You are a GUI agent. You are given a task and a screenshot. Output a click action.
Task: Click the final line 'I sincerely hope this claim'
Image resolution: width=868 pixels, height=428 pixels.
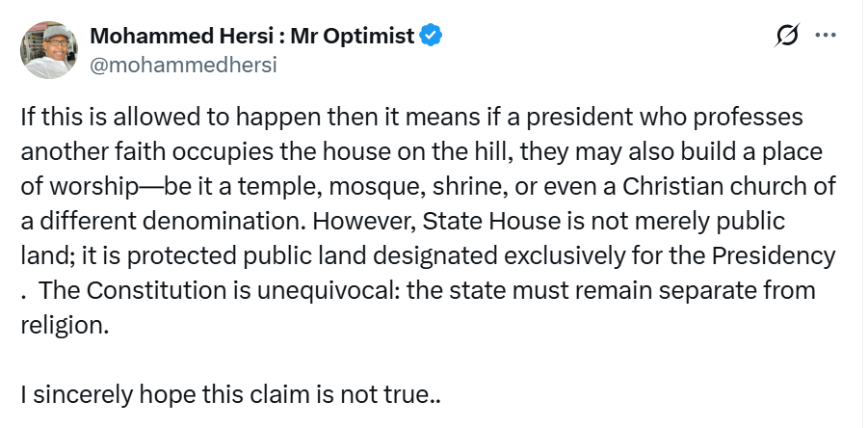[231, 395]
